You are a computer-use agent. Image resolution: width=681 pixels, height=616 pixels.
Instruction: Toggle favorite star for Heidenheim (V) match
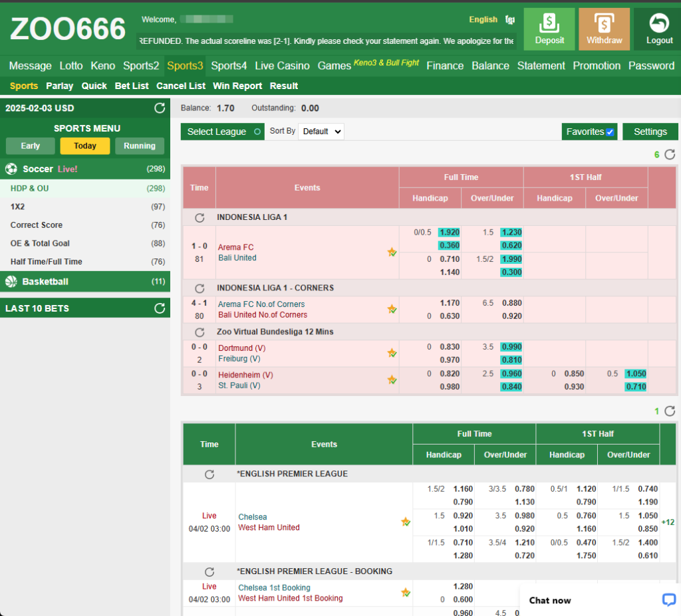392,380
